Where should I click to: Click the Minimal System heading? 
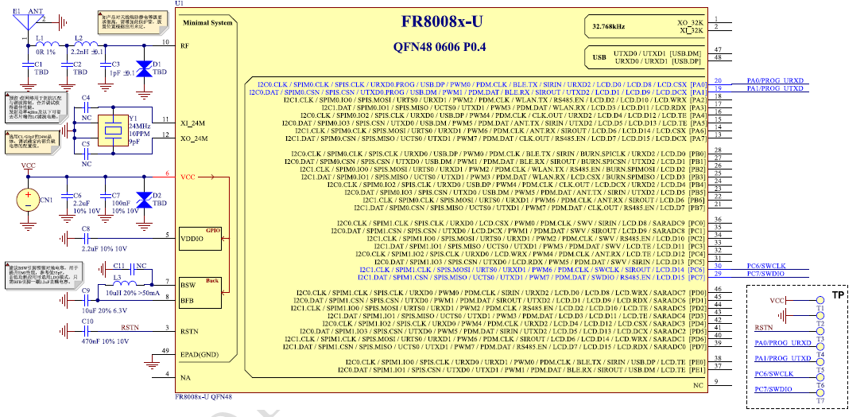[x=208, y=23]
